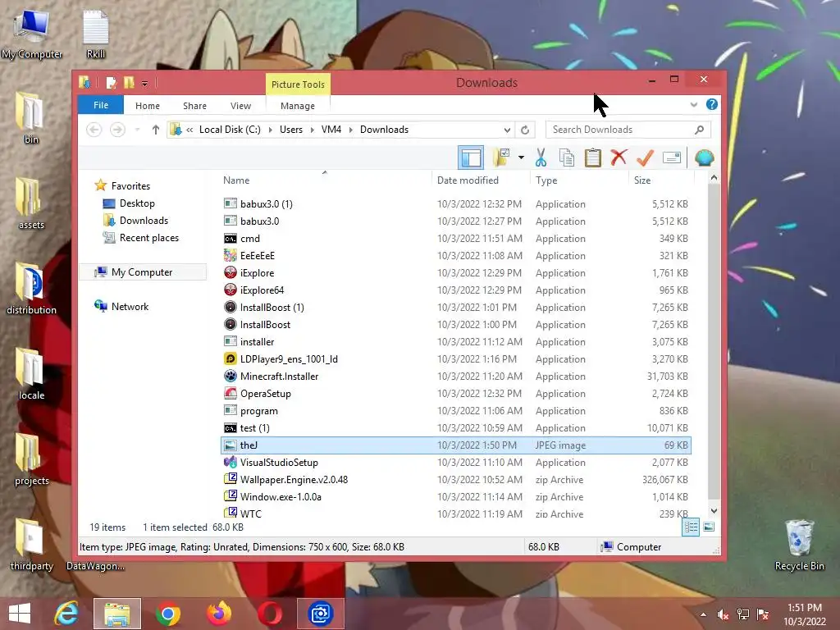Sort by the Date modified column header

[x=468, y=180]
